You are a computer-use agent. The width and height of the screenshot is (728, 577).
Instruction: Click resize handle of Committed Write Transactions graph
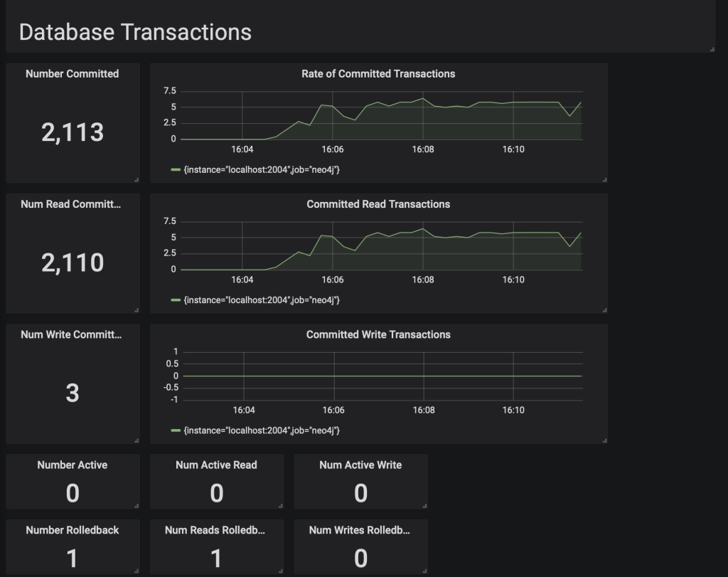[x=604, y=440]
